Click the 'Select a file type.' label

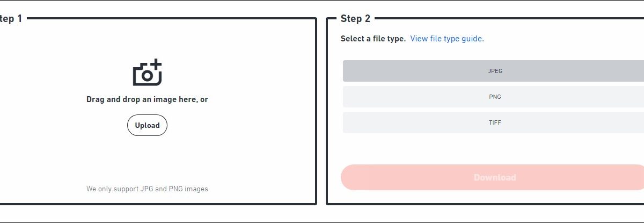[x=373, y=39]
